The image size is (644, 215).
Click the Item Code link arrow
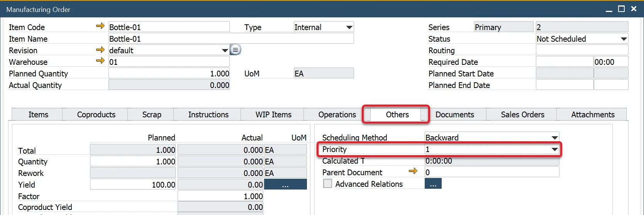click(100, 26)
